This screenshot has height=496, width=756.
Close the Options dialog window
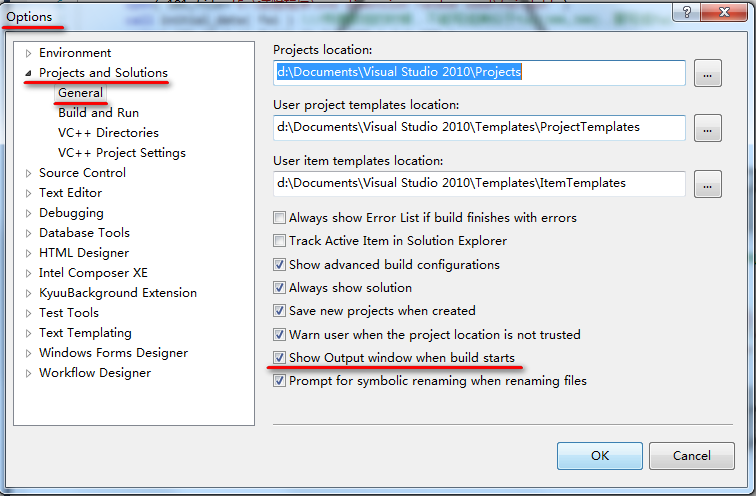pyautogui.click(x=726, y=11)
